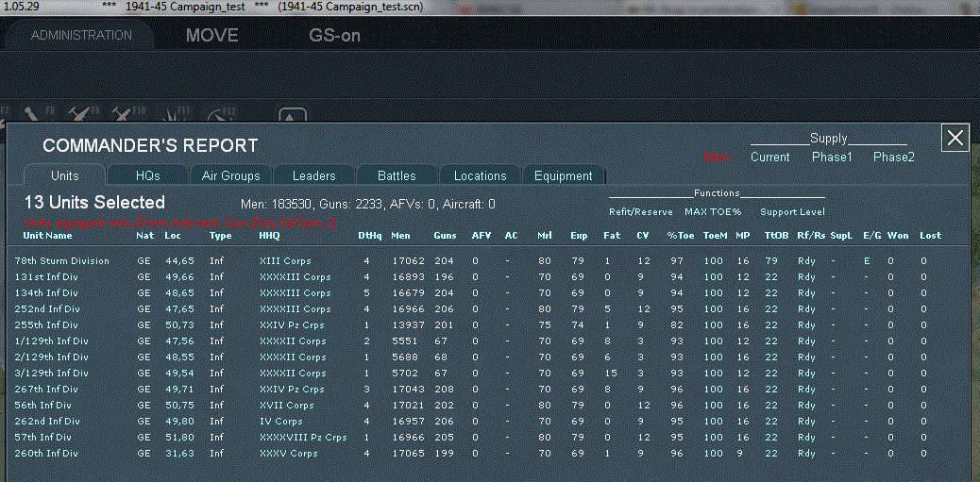
Task: Sort by the Unit Name column
Action: tap(47, 236)
